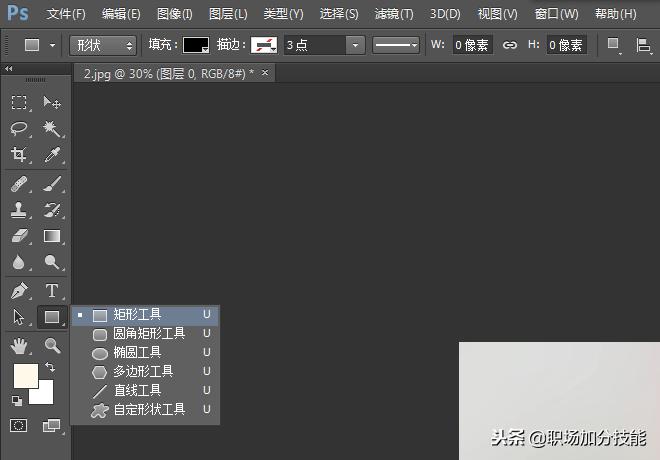
Task: Open path alignment options
Action: pyautogui.click(x=644, y=45)
